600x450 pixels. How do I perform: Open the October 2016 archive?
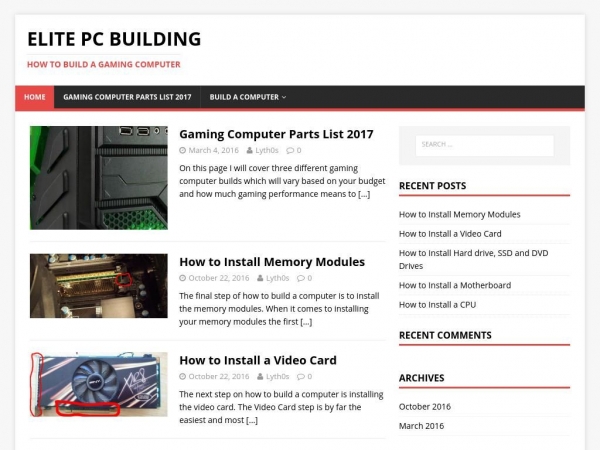pos(425,407)
